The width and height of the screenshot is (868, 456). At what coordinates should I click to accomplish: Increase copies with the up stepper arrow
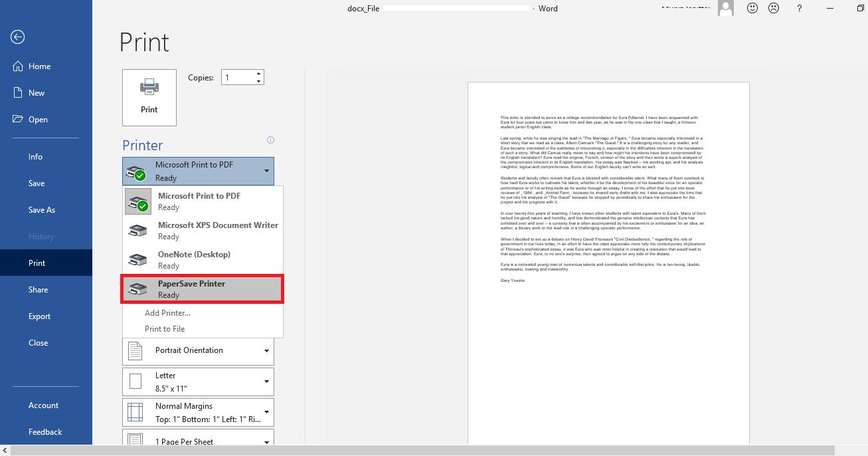[258, 74]
